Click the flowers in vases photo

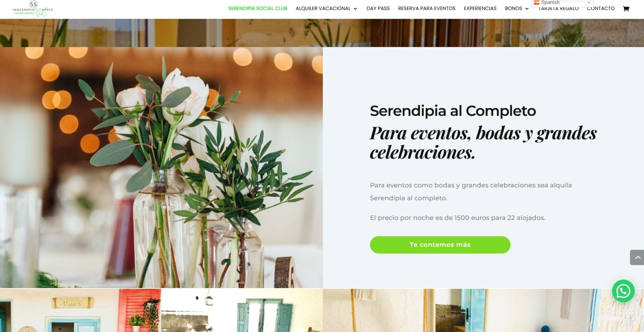[x=161, y=168]
